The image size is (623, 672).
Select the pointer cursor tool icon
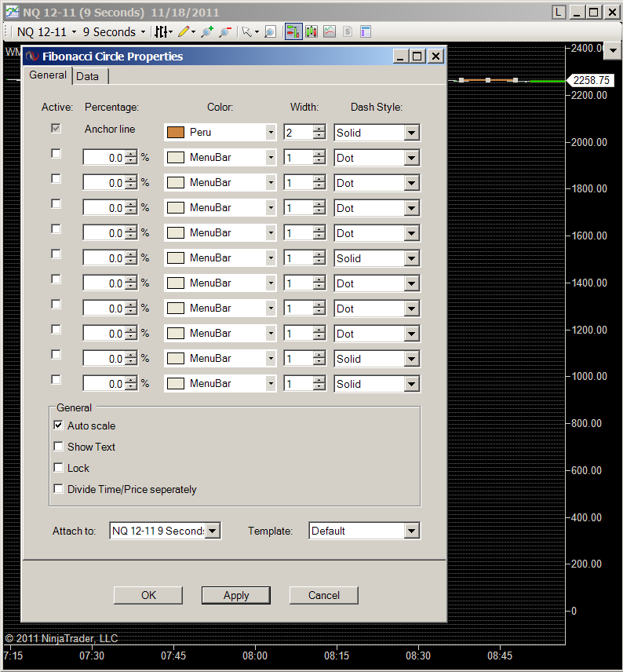pyautogui.click(x=247, y=31)
